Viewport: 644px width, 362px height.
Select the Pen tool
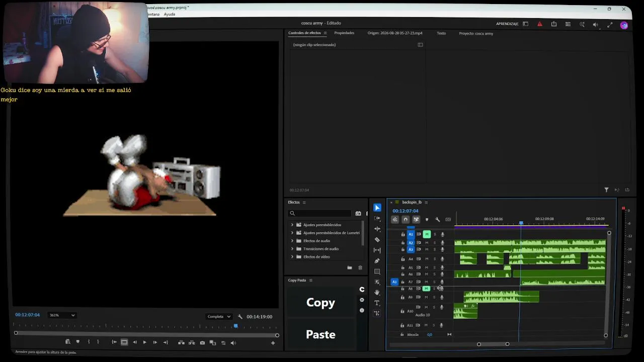(x=377, y=261)
